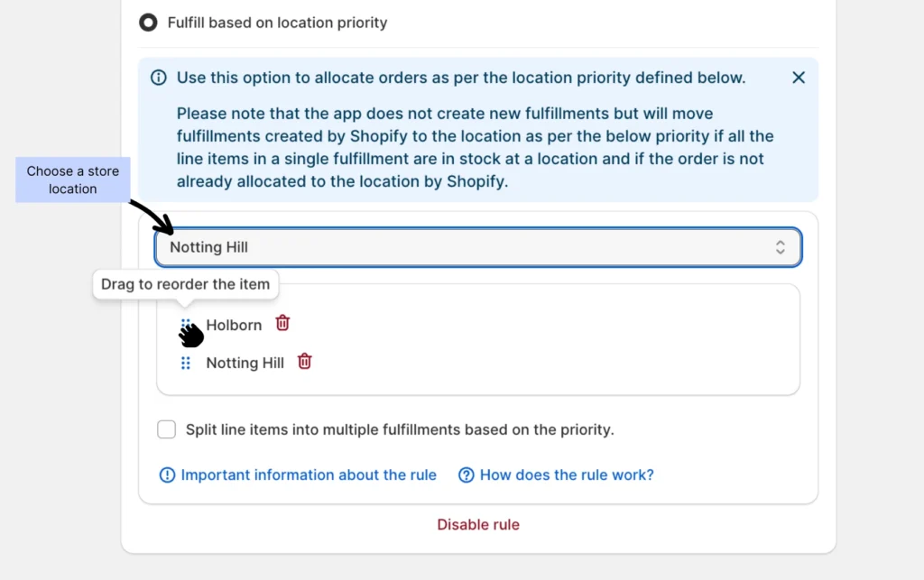Image resolution: width=924 pixels, height=580 pixels.
Task: Select Fulfill based on location priority
Action: coord(148,23)
